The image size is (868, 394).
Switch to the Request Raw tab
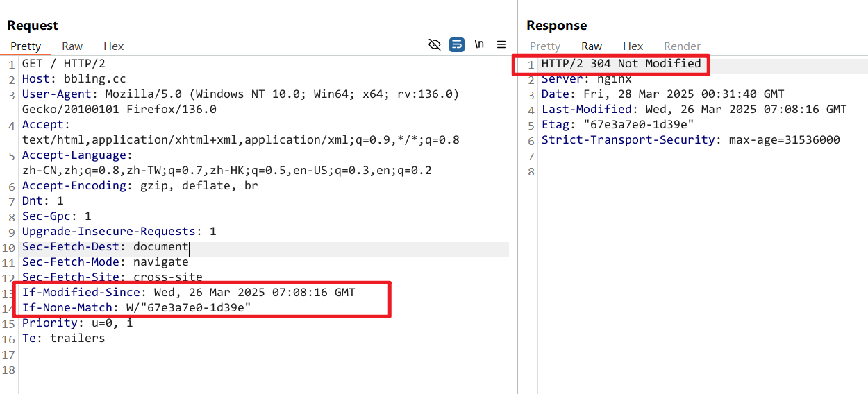[x=72, y=46]
